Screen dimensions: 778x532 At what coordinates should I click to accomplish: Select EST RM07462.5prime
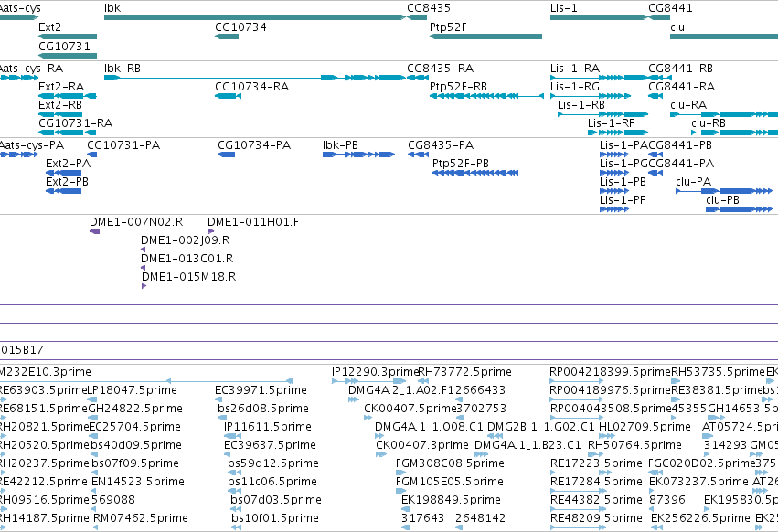141,518
